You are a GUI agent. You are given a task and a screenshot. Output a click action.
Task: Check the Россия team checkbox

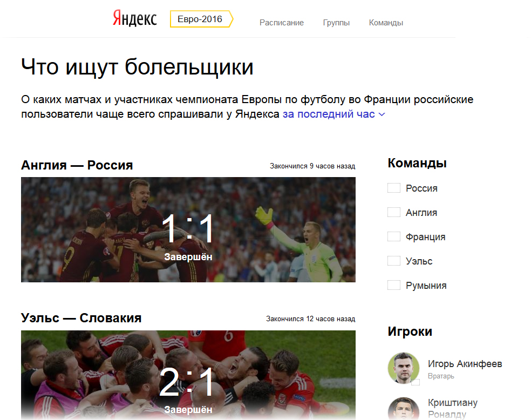click(394, 188)
